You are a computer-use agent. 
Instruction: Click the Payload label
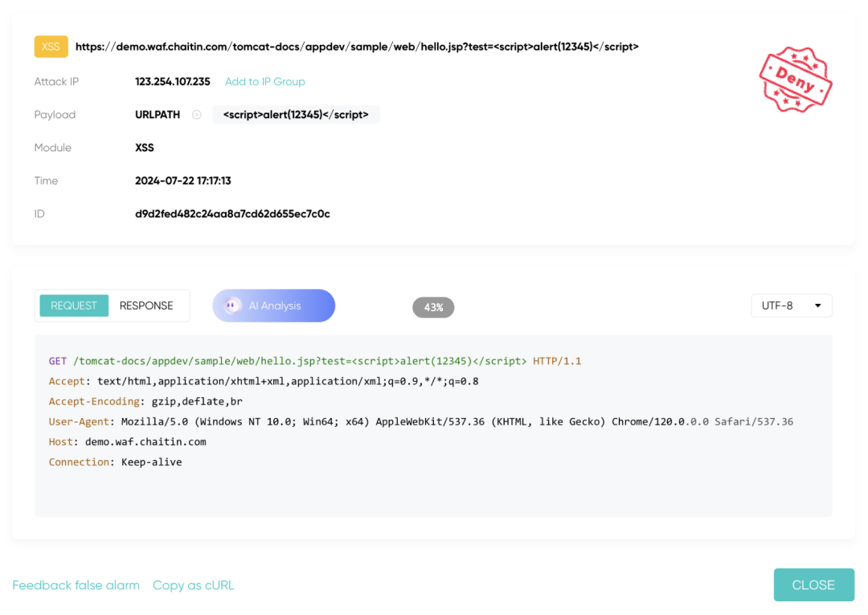(55, 115)
